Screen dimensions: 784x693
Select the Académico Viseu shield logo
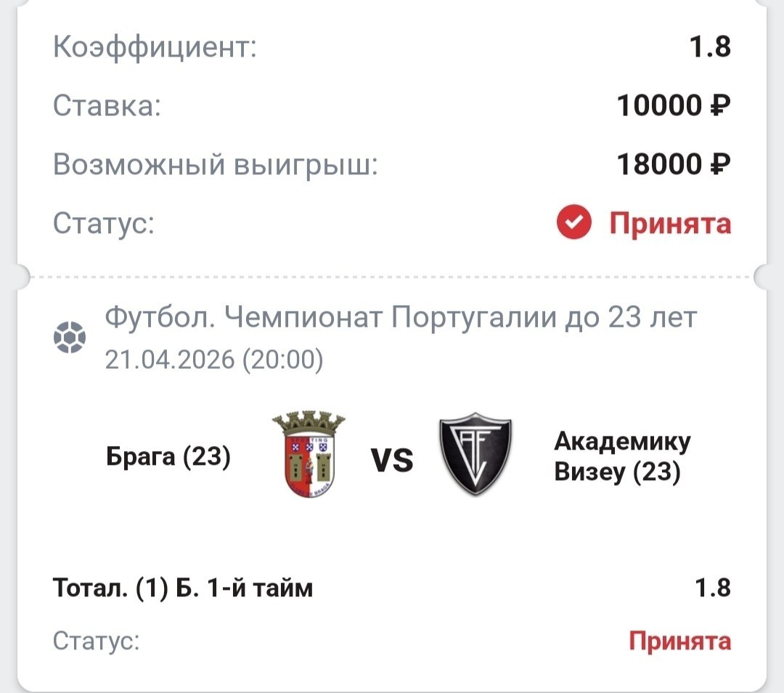tap(475, 455)
